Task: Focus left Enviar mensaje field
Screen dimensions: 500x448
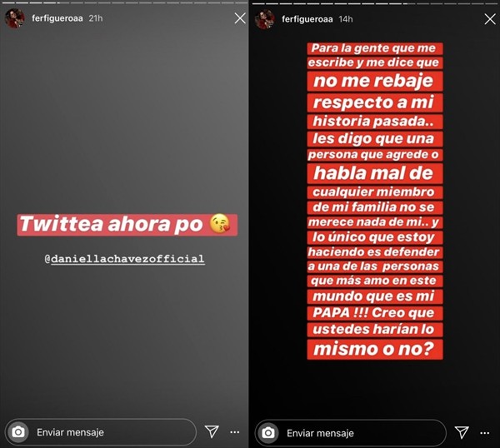Action: click(x=101, y=432)
